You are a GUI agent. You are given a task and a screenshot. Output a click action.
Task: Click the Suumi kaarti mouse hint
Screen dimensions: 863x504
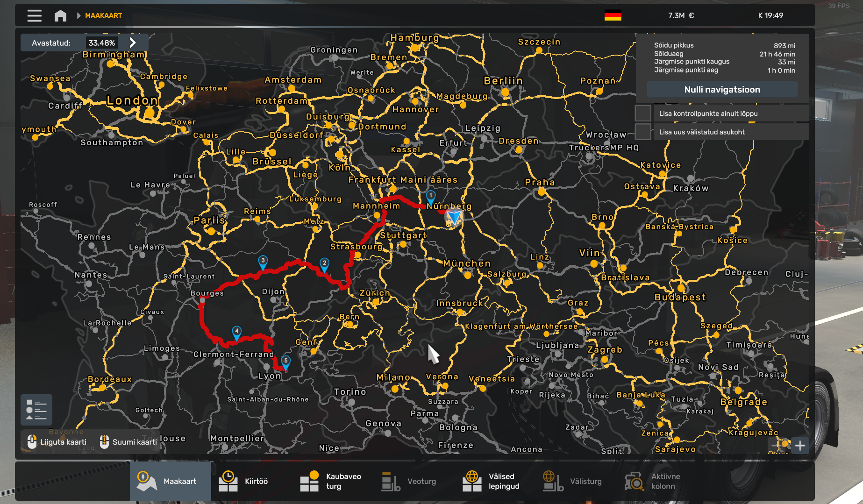point(128,442)
